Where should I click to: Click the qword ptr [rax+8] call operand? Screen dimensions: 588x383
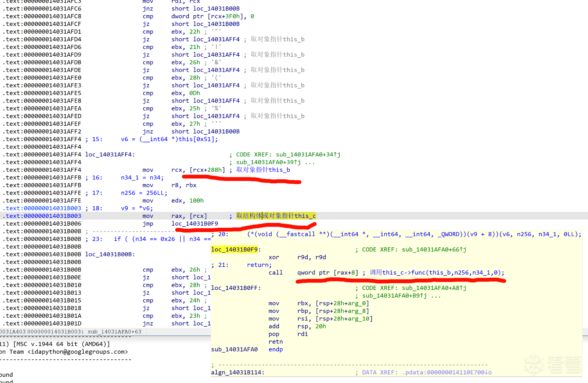[x=327, y=272]
